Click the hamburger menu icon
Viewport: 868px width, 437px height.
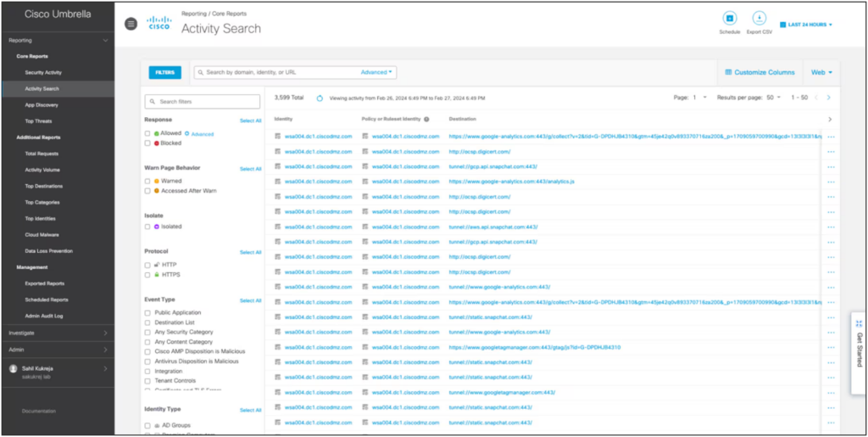[131, 24]
